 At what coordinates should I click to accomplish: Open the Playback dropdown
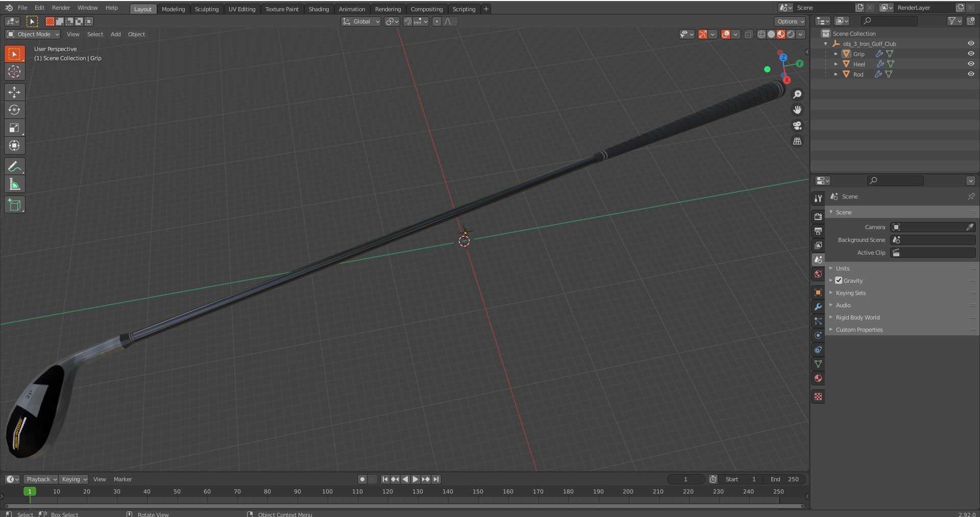tap(41, 479)
